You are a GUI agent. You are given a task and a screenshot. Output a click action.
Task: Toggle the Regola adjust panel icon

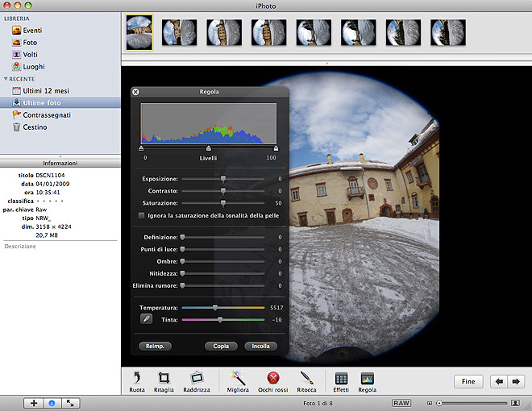[x=367, y=381]
